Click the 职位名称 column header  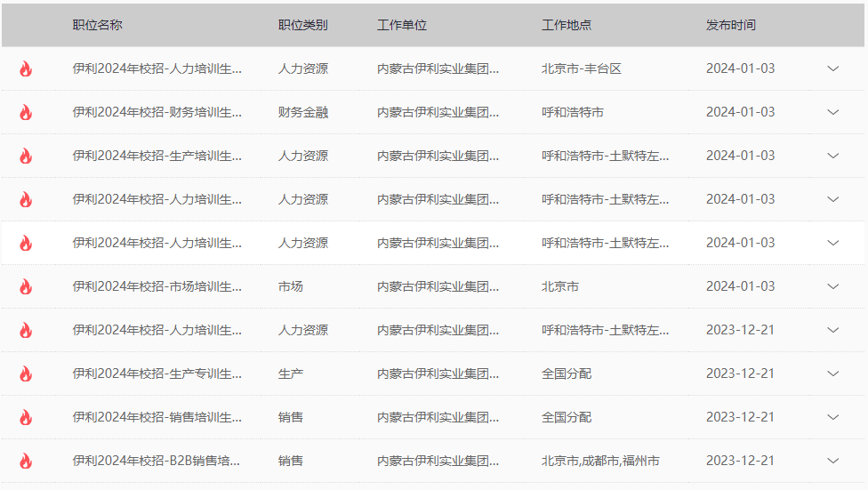point(98,25)
